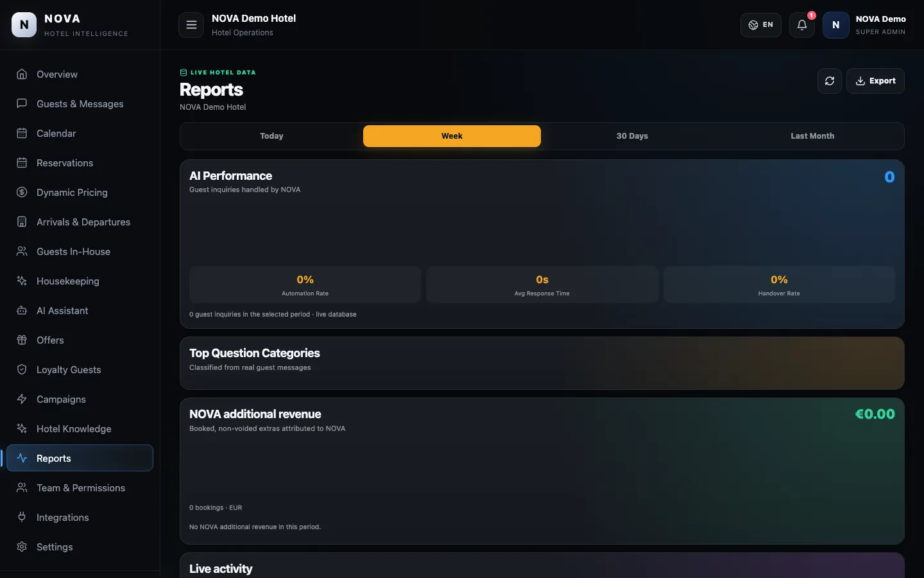Click the AI Performance heading

(x=230, y=176)
